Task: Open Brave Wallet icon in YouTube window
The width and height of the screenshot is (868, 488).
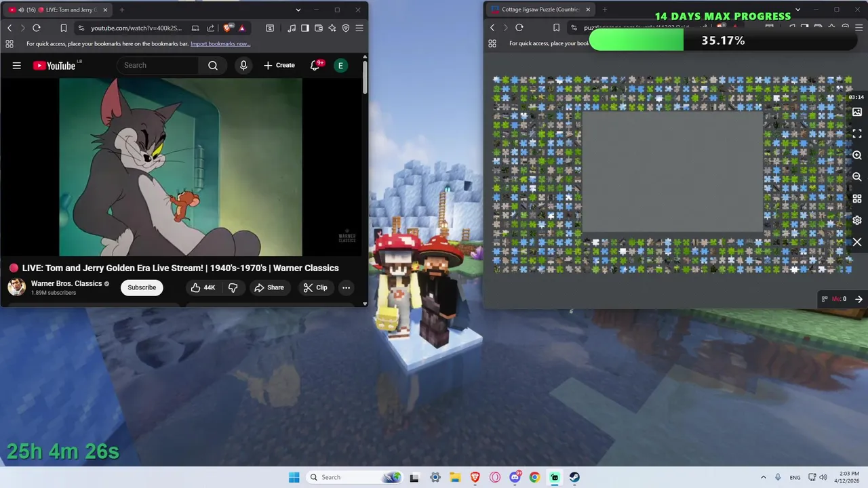Action: click(x=319, y=28)
